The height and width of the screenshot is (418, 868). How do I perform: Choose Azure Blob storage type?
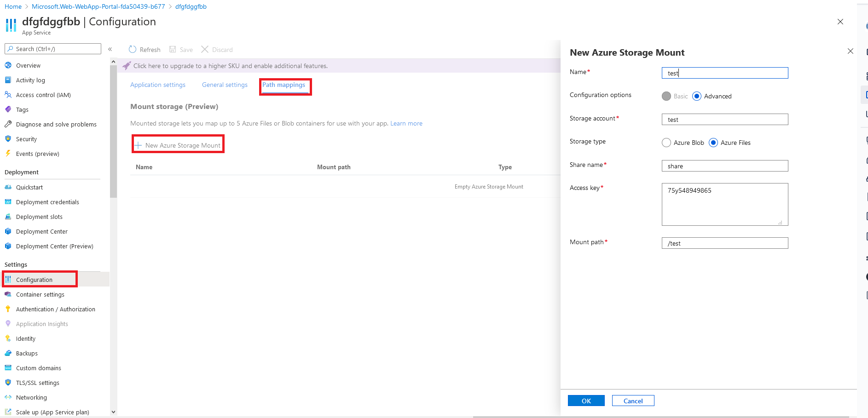pos(666,143)
